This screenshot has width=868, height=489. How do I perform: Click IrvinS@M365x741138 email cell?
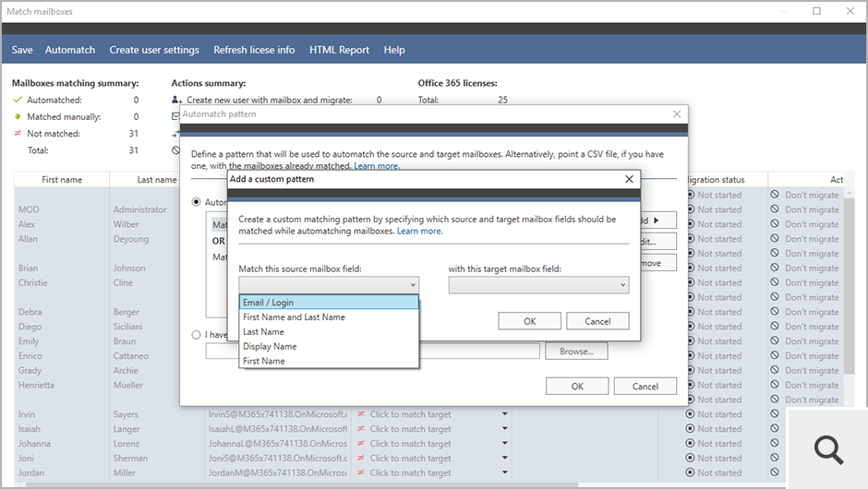coord(277,413)
